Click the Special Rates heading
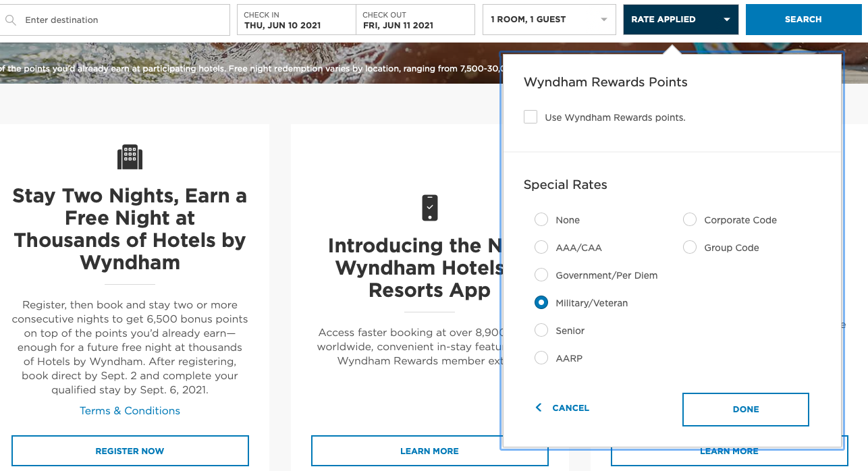Screen dimensions: 868x471 point(566,185)
